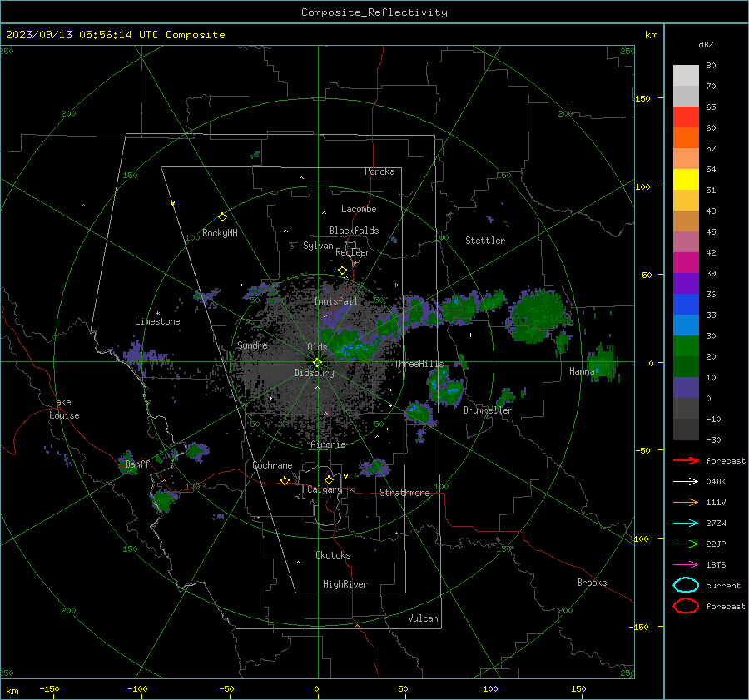749x700 pixels.
Task: Click the Airdrie city label
Action: point(328,444)
